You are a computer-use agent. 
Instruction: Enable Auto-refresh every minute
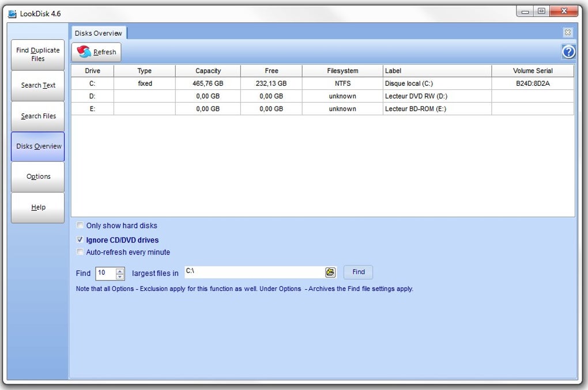pyautogui.click(x=80, y=252)
